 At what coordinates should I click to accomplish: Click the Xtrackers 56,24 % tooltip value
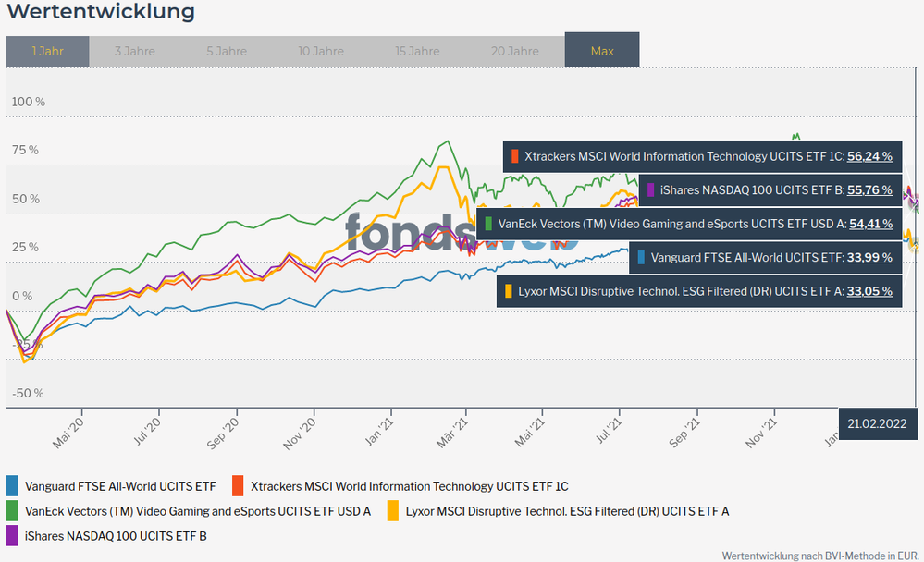(869, 156)
